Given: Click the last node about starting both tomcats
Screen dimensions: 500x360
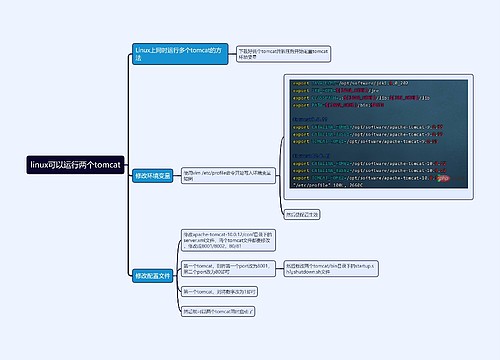Looking at the screenshot, I should (218, 311).
